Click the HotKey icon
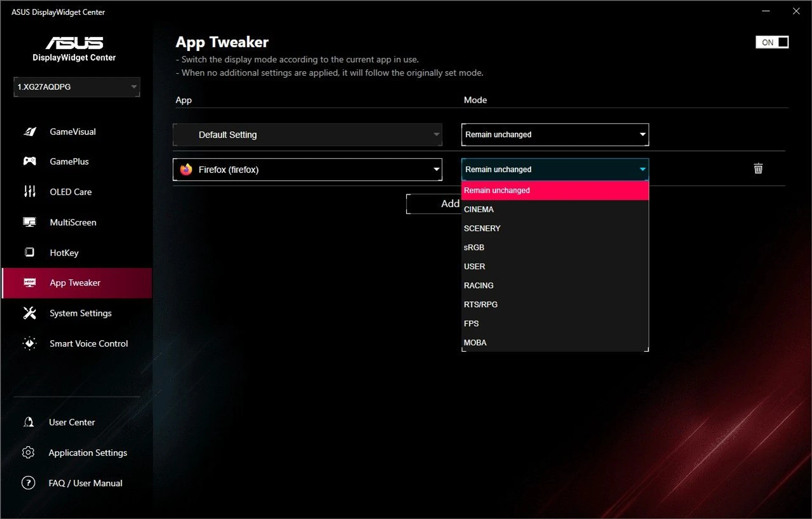Image resolution: width=812 pixels, height=519 pixels. coord(30,253)
